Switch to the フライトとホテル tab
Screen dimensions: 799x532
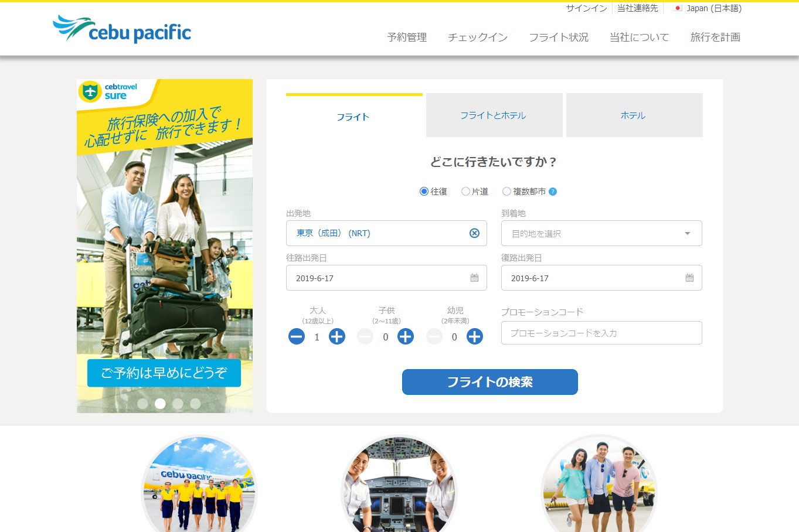(494, 115)
